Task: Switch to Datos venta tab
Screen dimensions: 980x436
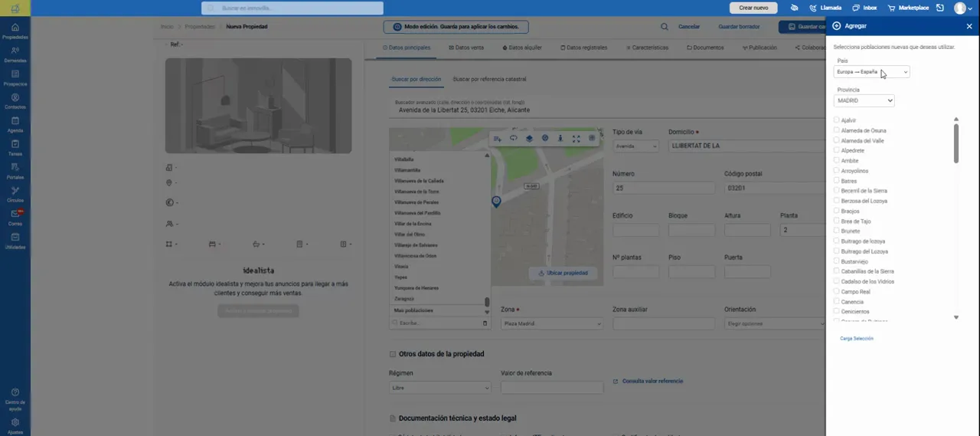Action: (x=465, y=48)
